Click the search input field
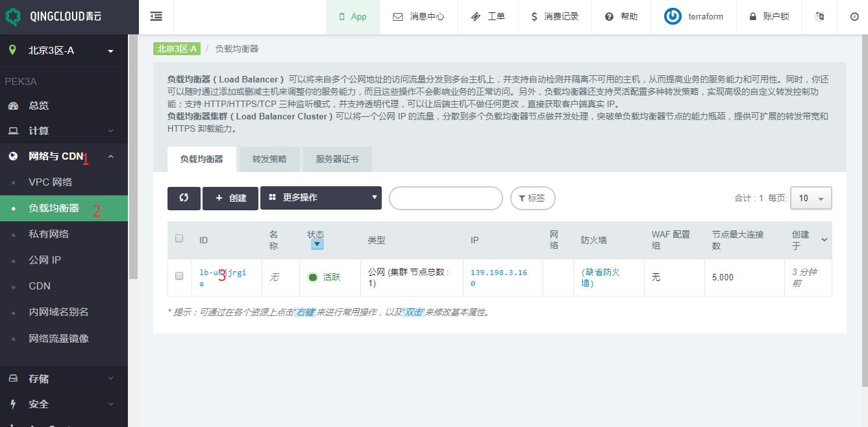 click(445, 199)
